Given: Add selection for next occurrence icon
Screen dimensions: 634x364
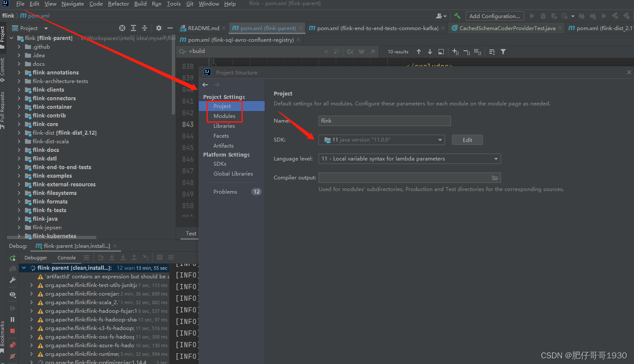Looking at the screenshot, I should coord(455,52).
